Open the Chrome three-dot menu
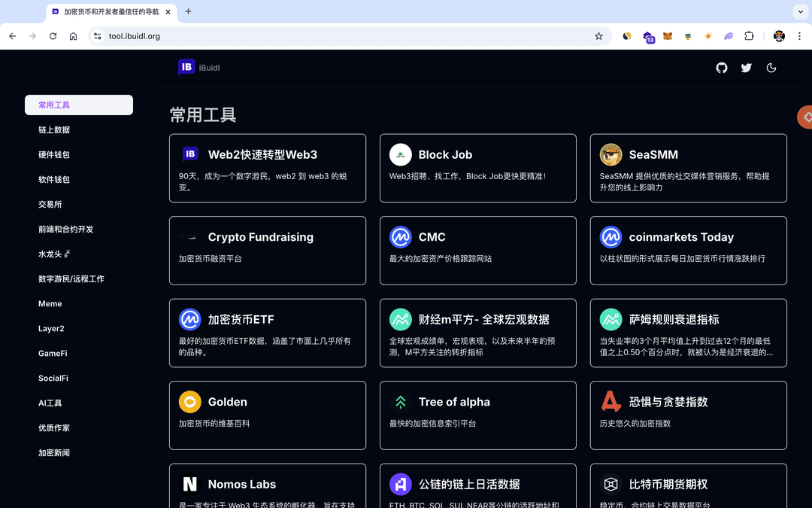Viewport: 812px width, 508px height. click(x=798, y=35)
